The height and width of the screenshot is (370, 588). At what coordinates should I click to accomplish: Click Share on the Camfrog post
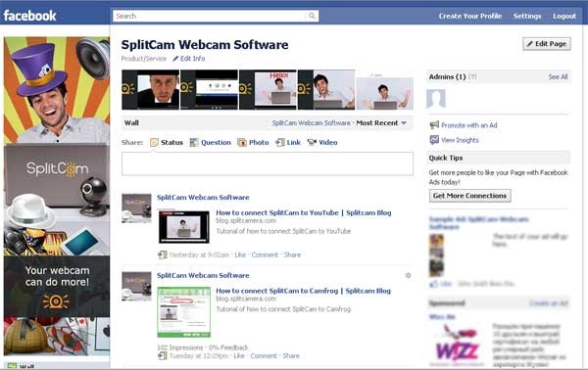[291, 355]
